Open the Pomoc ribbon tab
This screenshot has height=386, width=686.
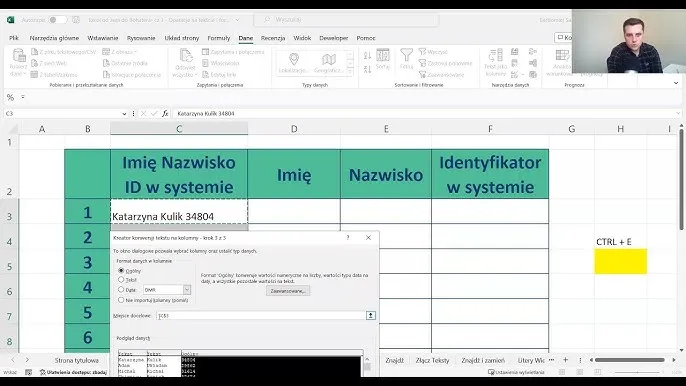366,38
